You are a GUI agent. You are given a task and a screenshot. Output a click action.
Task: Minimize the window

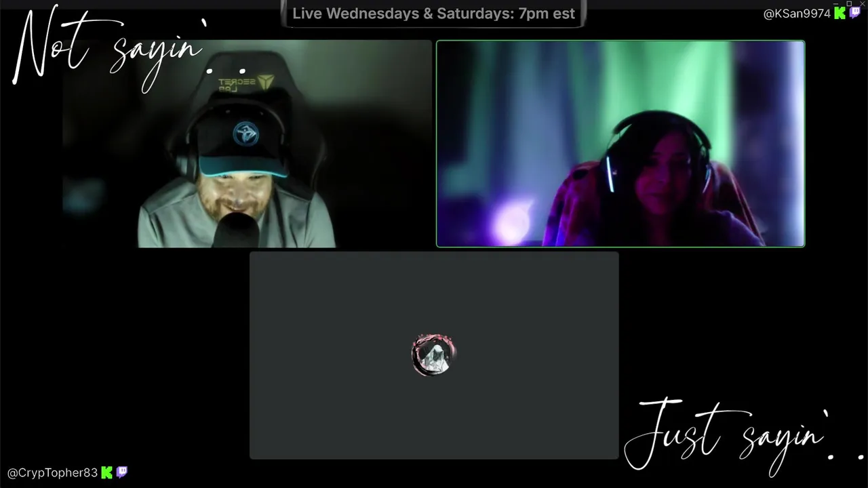tap(837, 3)
